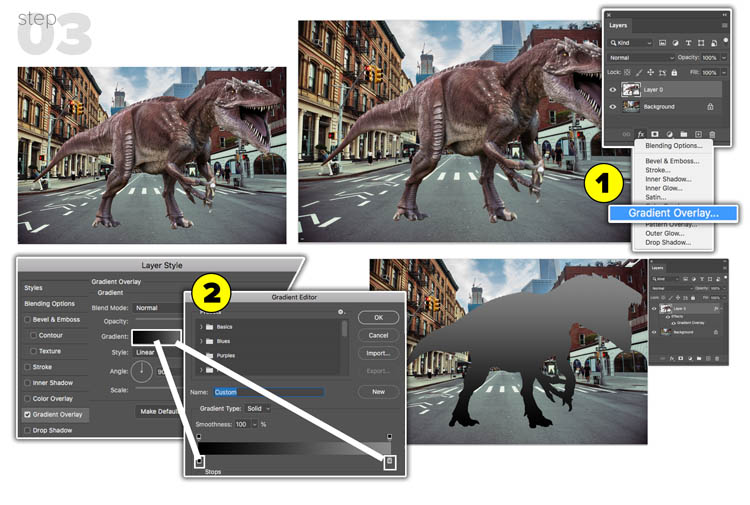Open the Smoothness value dropdown arrow
Viewport: 750px width, 505px height.
coord(254,424)
